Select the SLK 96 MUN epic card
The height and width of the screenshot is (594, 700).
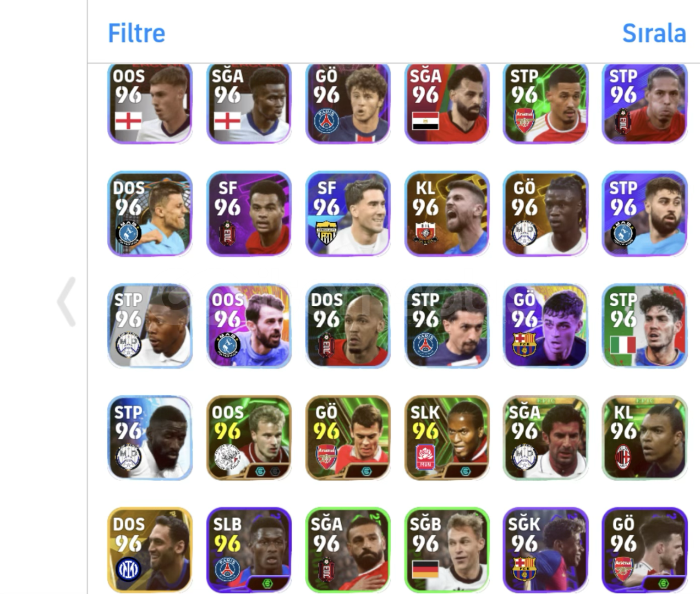pyautogui.click(x=447, y=438)
